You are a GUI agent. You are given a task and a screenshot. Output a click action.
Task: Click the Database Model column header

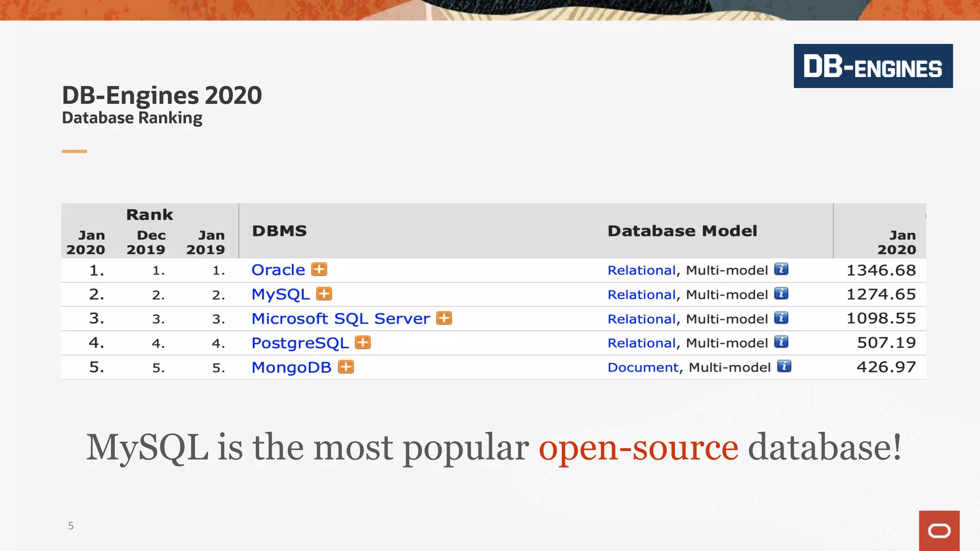(682, 231)
